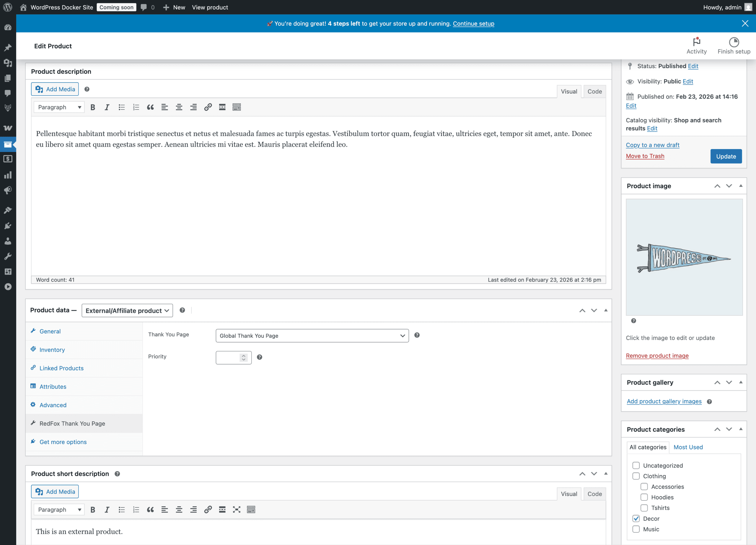Insert a link using the description toolbar
The width and height of the screenshot is (756, 545).
coord(208,107)
